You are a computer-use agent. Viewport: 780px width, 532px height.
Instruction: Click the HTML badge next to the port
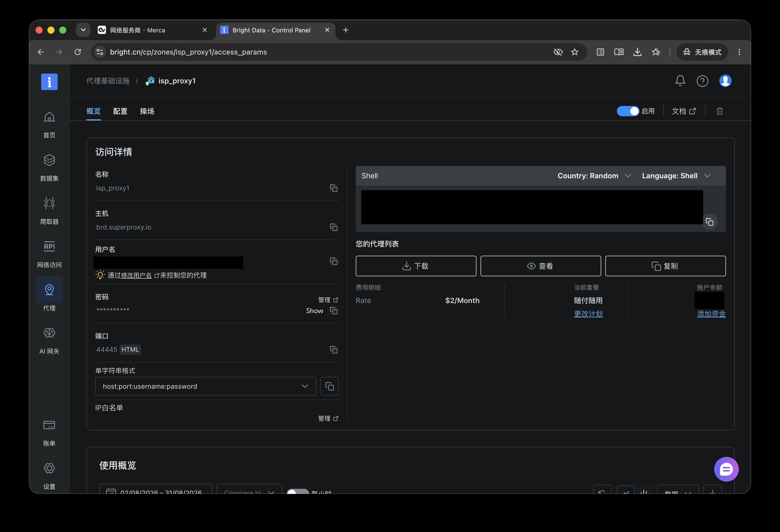[x=130, y=350]
